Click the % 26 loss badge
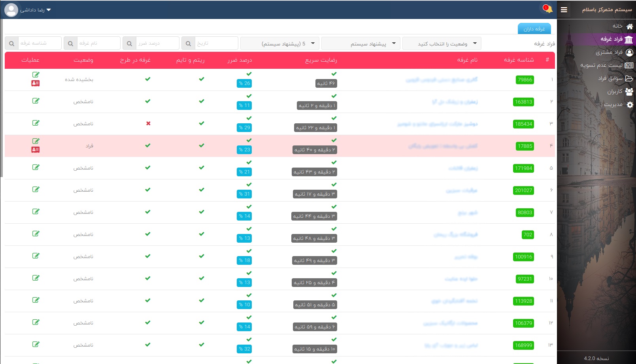This screenshot has height=364, width=636. pos(245,83)
